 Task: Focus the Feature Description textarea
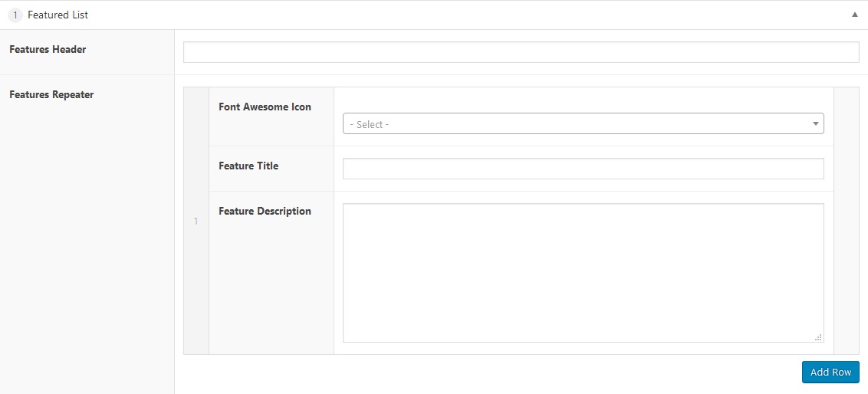tap(583, 272)
